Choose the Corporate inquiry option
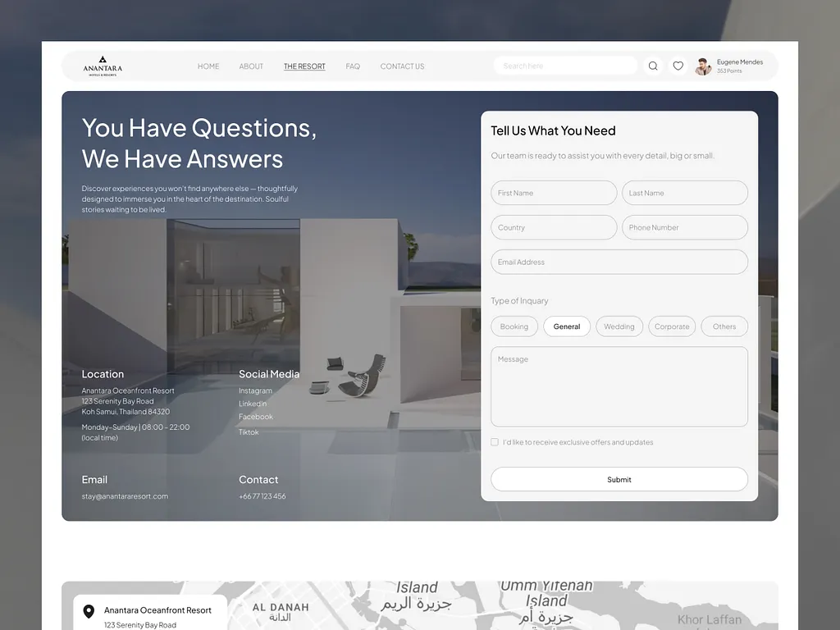Viewport: 840px width, 630px height. click(x=672, y=326)
